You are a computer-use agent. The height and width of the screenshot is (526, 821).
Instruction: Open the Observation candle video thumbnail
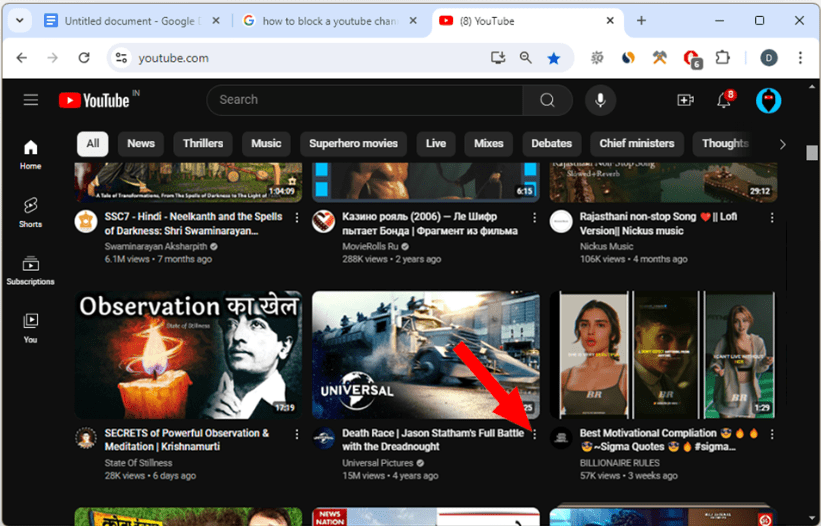coord(188,355)
